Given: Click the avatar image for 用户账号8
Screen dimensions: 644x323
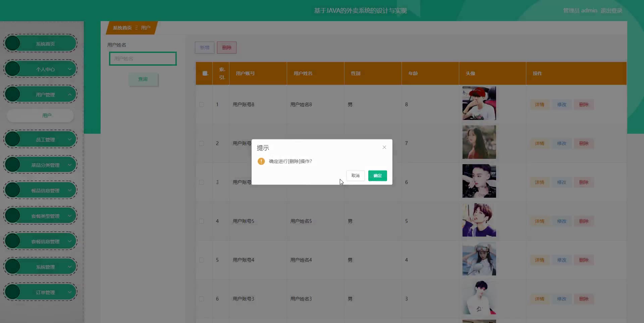Looking at the screenshot, I should point(479,103).
